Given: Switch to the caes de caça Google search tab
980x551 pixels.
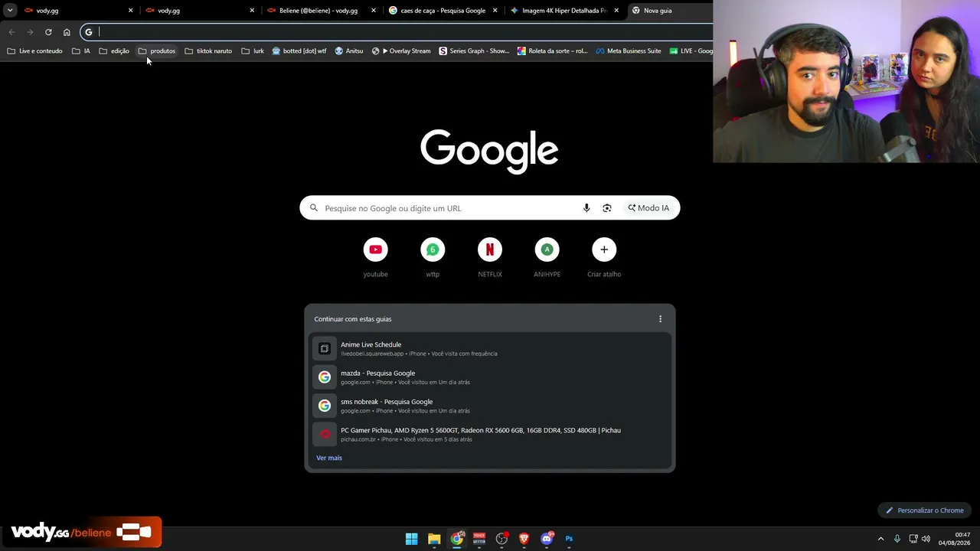Looking at the screenshot, I should [x=443, y=11].
